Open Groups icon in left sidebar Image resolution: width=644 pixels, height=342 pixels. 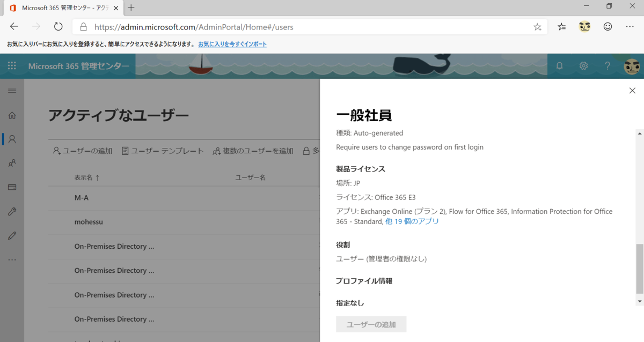click(x=12, y=163)
